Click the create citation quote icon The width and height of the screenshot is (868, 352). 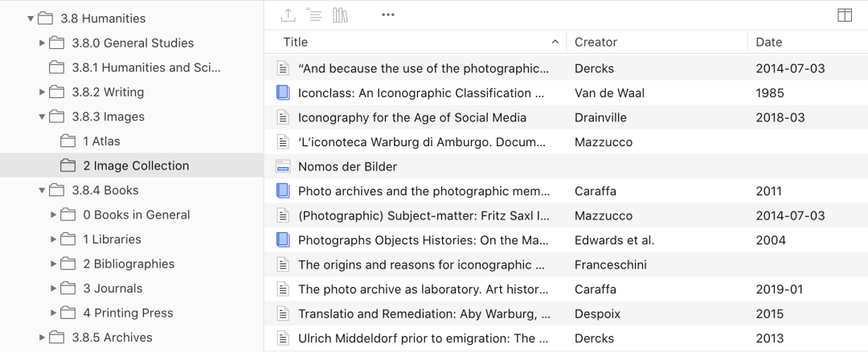point(314,14)
